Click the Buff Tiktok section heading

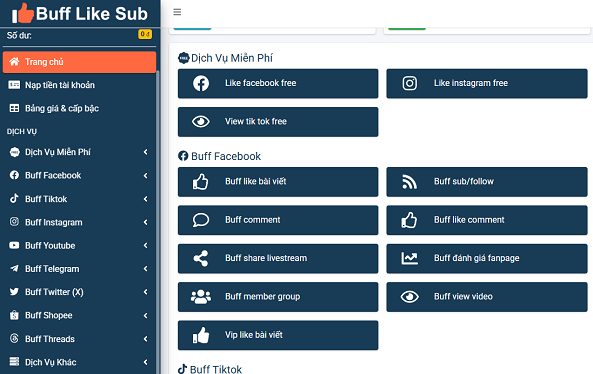(210, 369)
